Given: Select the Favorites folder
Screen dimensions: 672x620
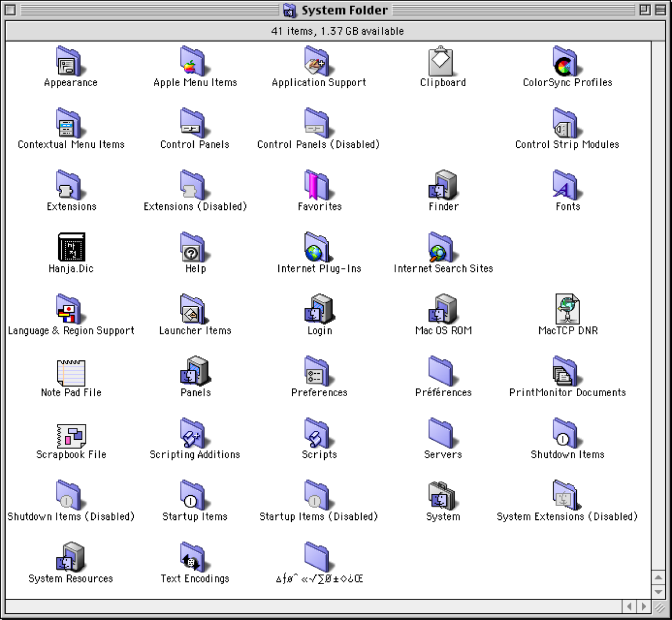Looking at the screenshot, I should pyautogui.click(x=316, y=186).
